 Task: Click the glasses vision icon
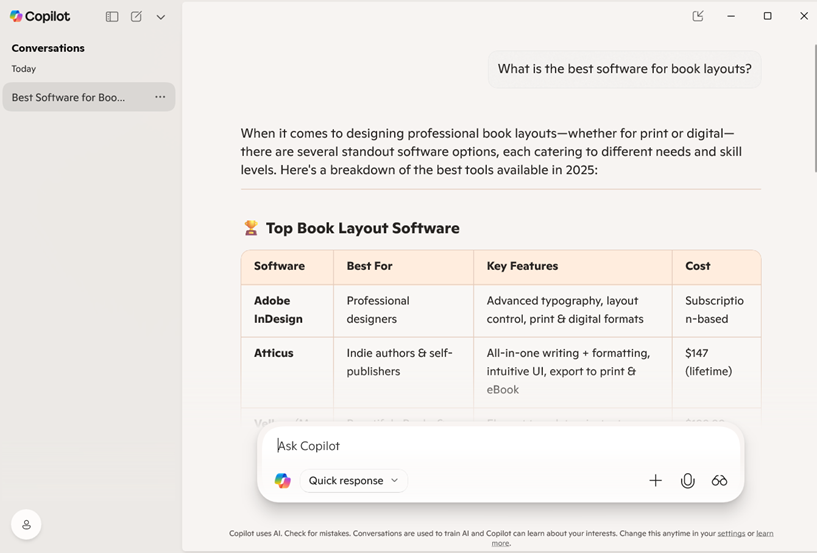tap(719, 481)
